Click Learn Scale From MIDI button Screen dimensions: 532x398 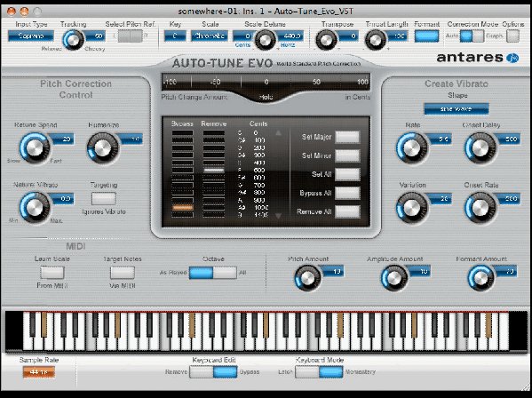pos(52,272)
